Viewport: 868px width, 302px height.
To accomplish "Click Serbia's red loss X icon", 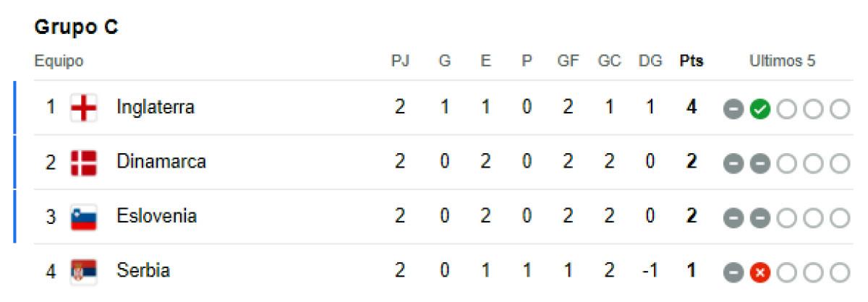I will 759,272.
